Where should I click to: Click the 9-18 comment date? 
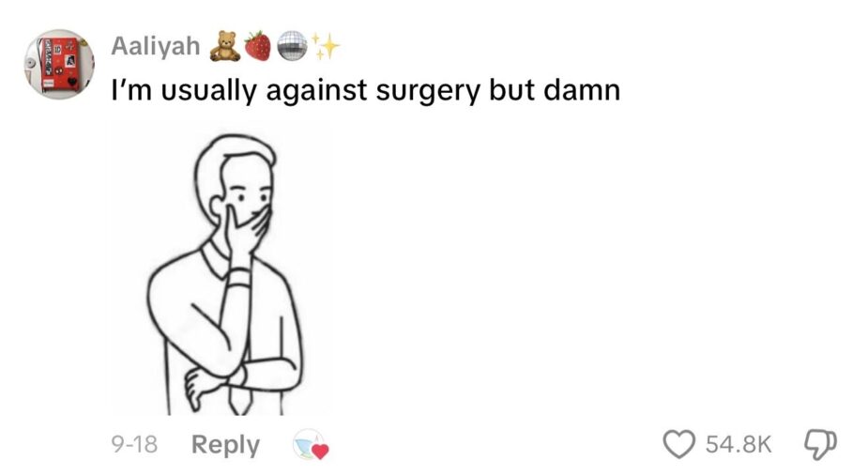[x=134, y=444]
